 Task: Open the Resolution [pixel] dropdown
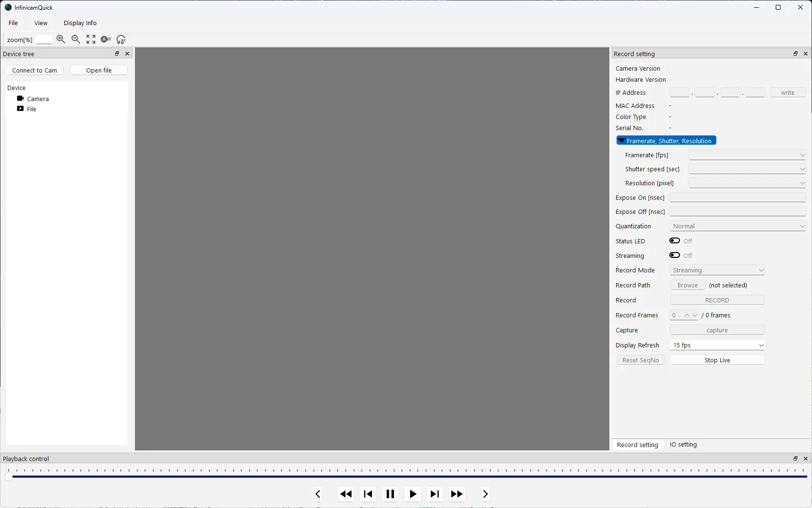point(747,183)
